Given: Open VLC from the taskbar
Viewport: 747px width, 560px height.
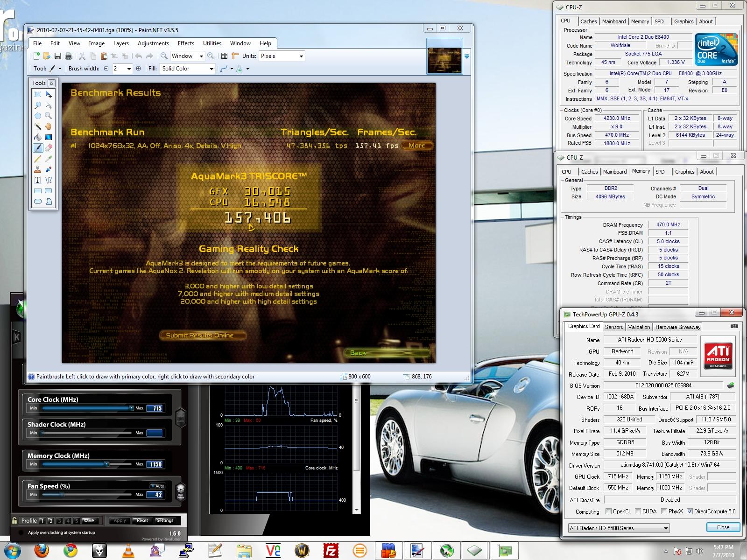Looking at the screenshot, I should click(x=127, y=551).
